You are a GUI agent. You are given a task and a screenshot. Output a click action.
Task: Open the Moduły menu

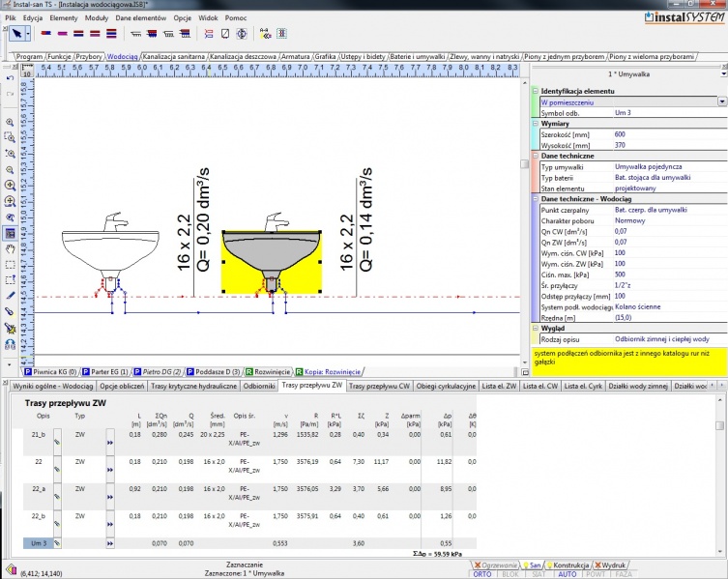(97, 19)
